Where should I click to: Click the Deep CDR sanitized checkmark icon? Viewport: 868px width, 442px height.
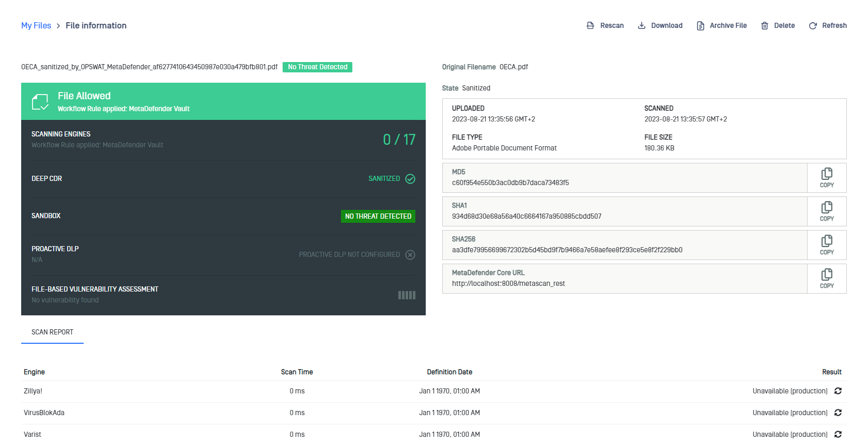[410, 179]
